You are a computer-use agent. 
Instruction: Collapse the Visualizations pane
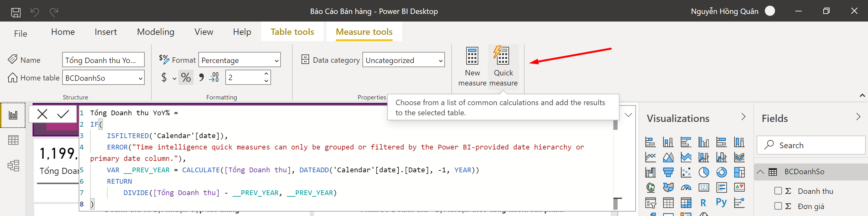pyautogui.click(x=743, y=117)
